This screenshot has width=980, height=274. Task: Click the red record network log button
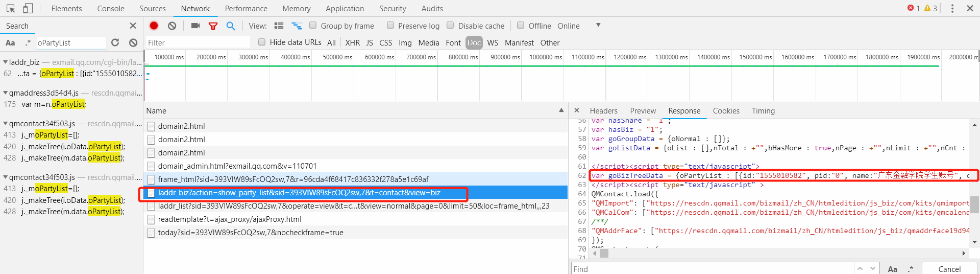[x=154, y=26]
